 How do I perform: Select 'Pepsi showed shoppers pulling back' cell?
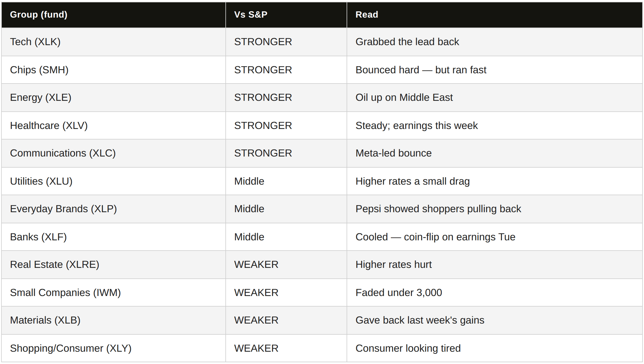(494, 209)
